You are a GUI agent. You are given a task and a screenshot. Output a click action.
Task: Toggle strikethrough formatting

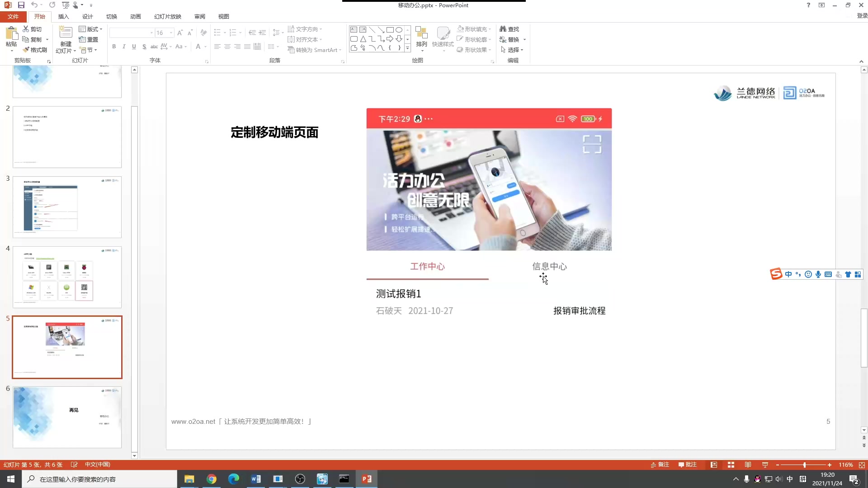(154, 47)
